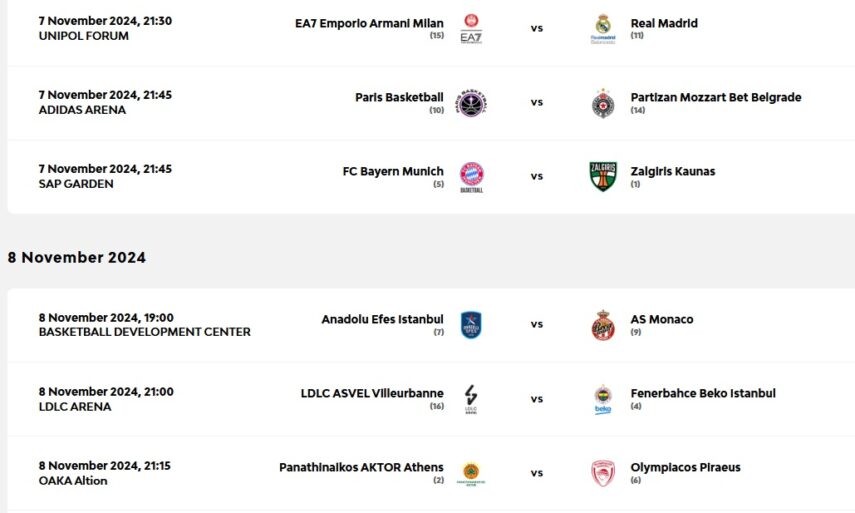Image resolution: width=855 pixels, height=513 pixels.
Task: Click the Real Madrid crest icon
Action: point(602,29)
